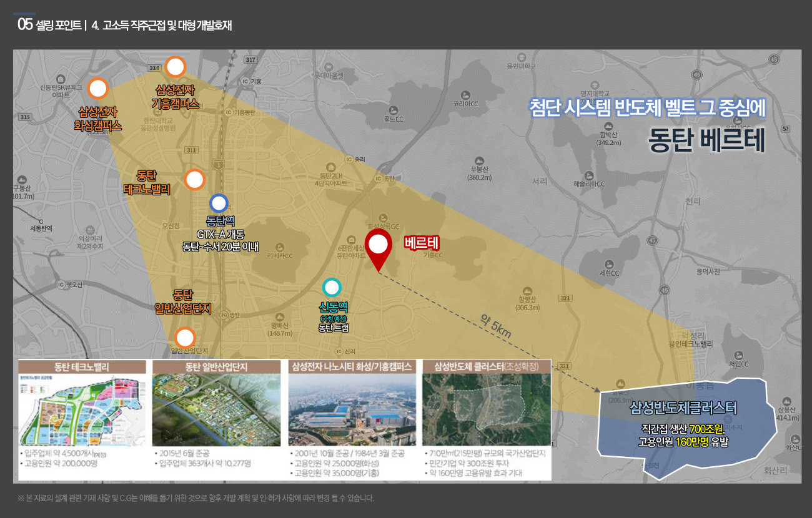Click the 삼성반도체 클러스터(조성확정) card header
This screenshot has height=518, width=812.
tap(486, 367)
